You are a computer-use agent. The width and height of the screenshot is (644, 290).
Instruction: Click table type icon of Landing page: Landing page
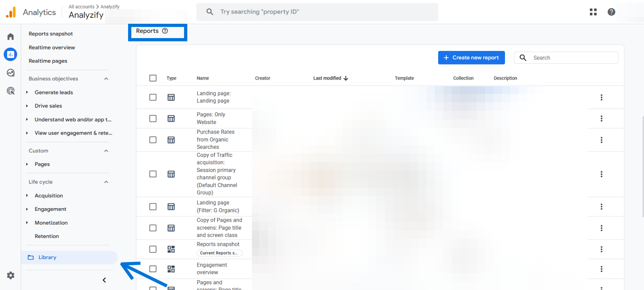[171, 97]
